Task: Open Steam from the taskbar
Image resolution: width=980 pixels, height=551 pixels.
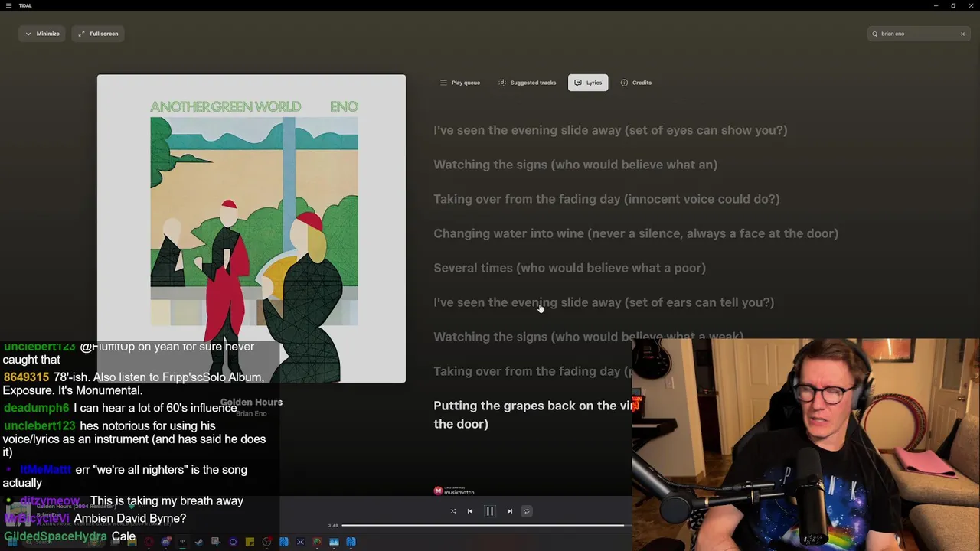Action: [x=199, y=543]
